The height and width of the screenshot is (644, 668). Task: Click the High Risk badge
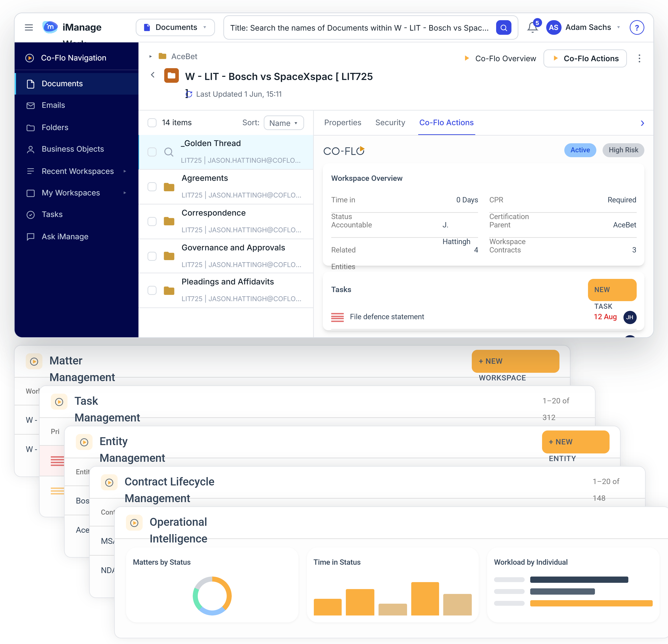(623, 150)
